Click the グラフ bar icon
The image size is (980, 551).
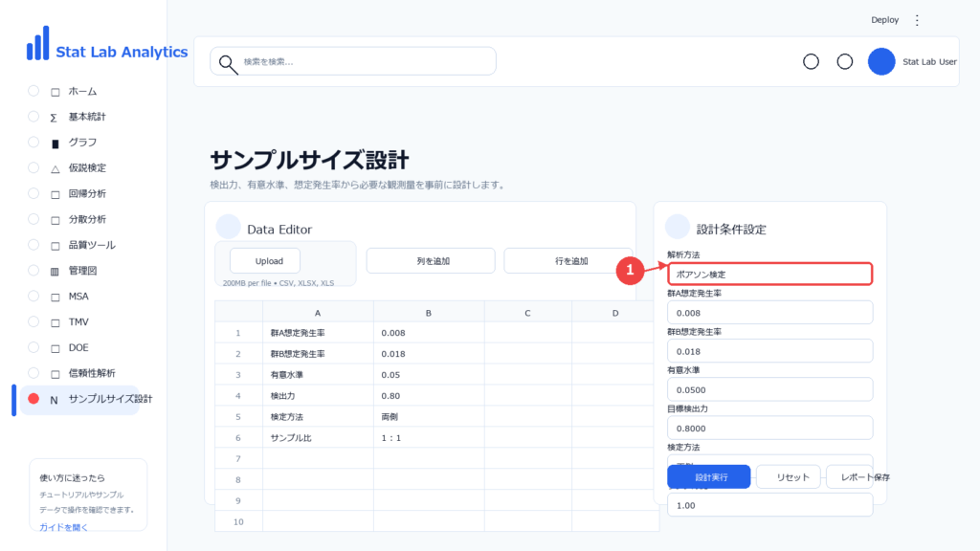coord(55,143)
